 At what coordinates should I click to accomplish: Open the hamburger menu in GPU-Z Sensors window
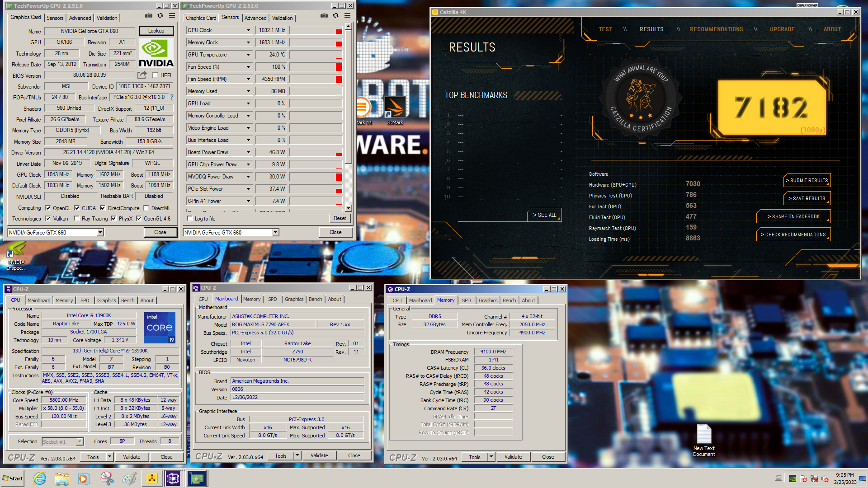347,16
